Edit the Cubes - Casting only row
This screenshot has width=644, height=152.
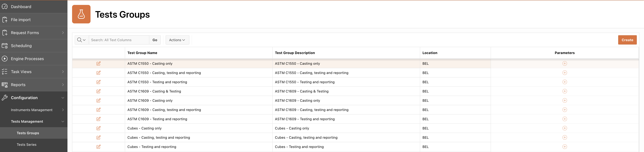pyautogui.click(x=98, y=128)
